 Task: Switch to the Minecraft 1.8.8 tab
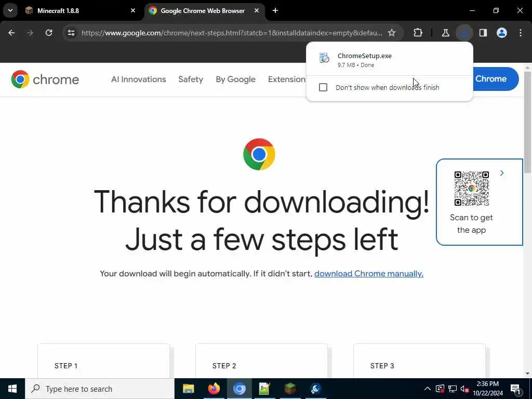tap(79, 10)
